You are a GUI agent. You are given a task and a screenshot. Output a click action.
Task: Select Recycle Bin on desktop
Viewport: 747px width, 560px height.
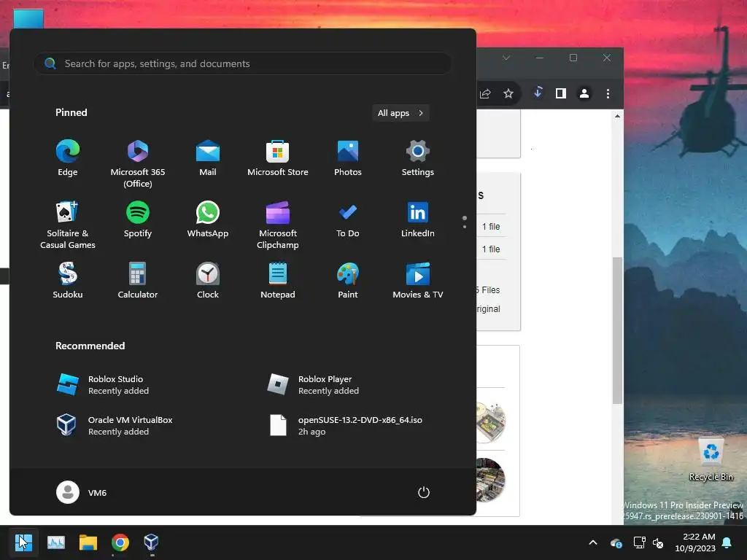pyautogui.click(x=711, y=461)
